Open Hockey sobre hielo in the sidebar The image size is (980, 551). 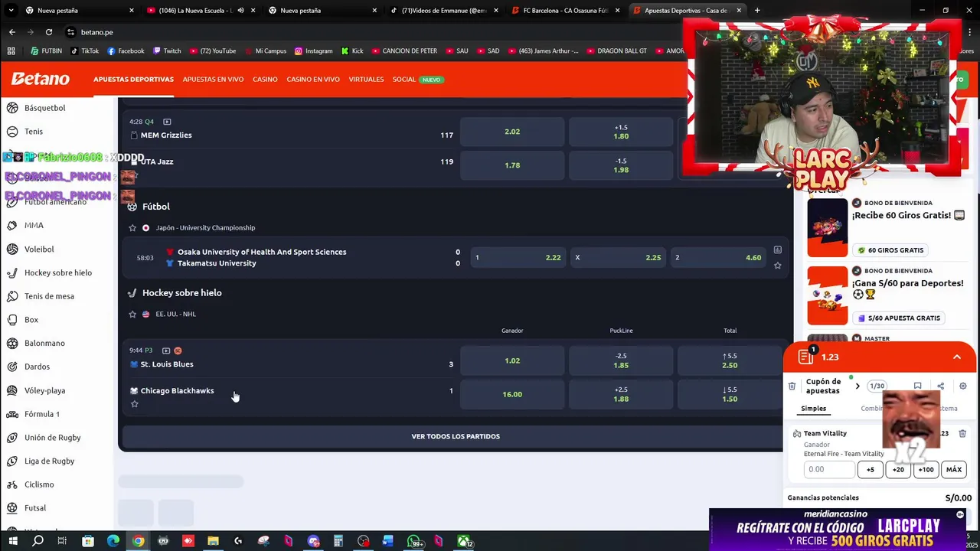pyautogui.click(x=57, y=273)
